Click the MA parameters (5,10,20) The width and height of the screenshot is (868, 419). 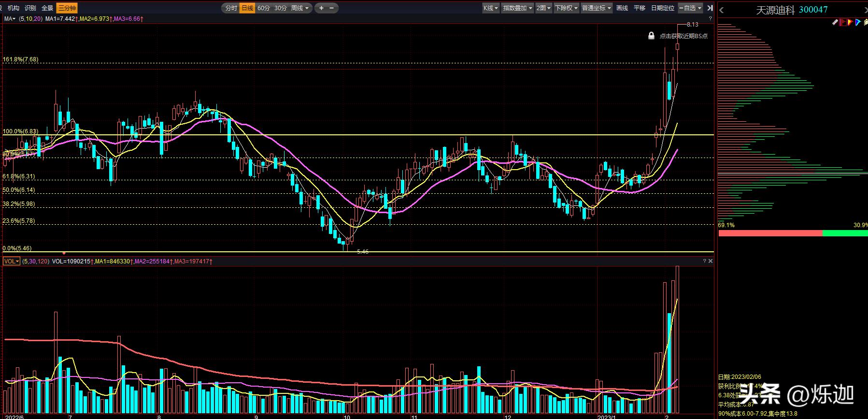(x=30, y=18)
